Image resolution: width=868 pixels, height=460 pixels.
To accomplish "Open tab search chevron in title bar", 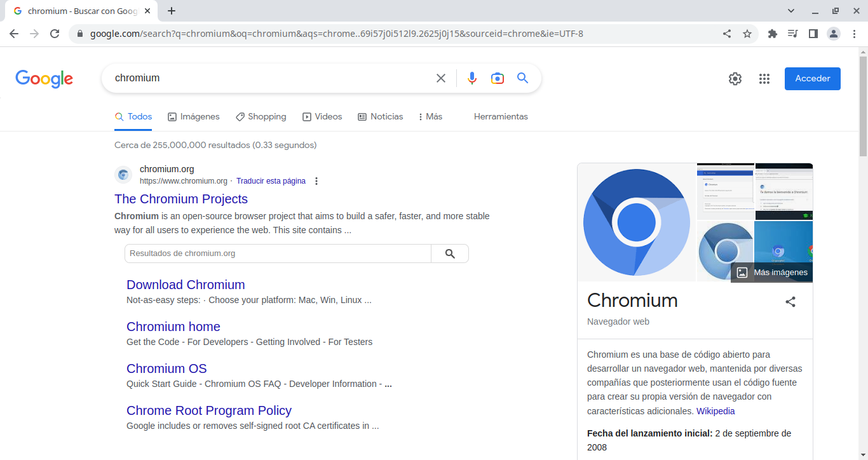I will click(791, 11).
